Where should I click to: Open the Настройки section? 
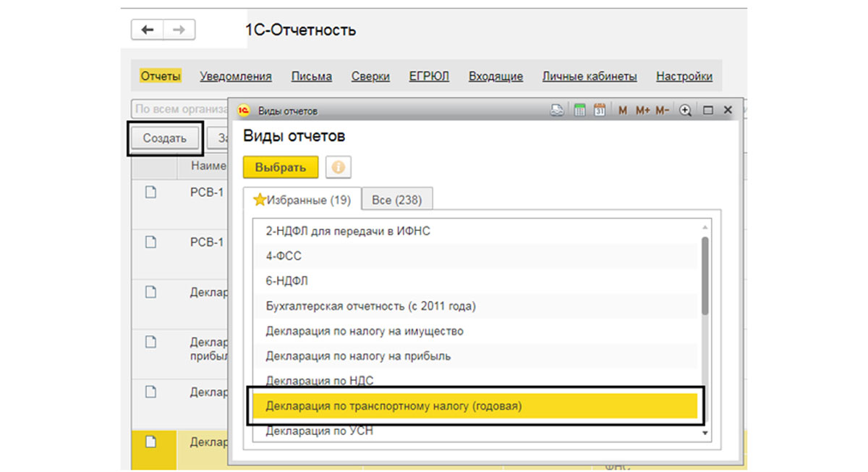pyautogui.click(x=684, y=76)
